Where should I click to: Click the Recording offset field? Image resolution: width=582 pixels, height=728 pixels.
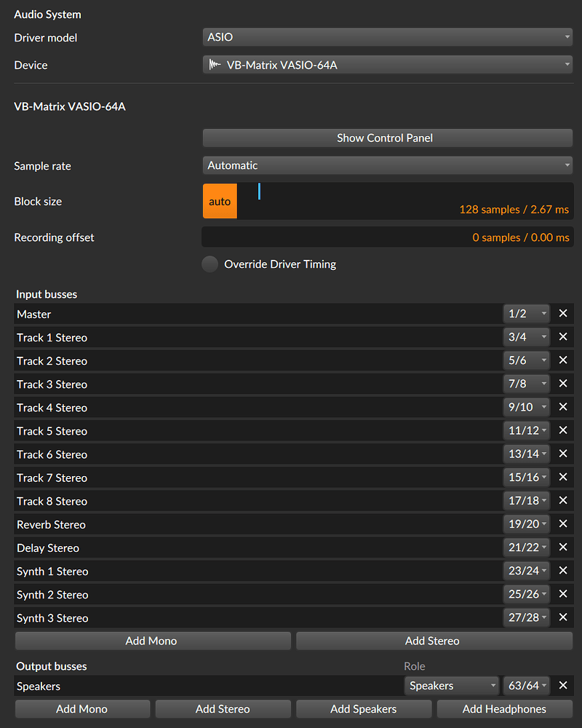[x=387, y=237]
